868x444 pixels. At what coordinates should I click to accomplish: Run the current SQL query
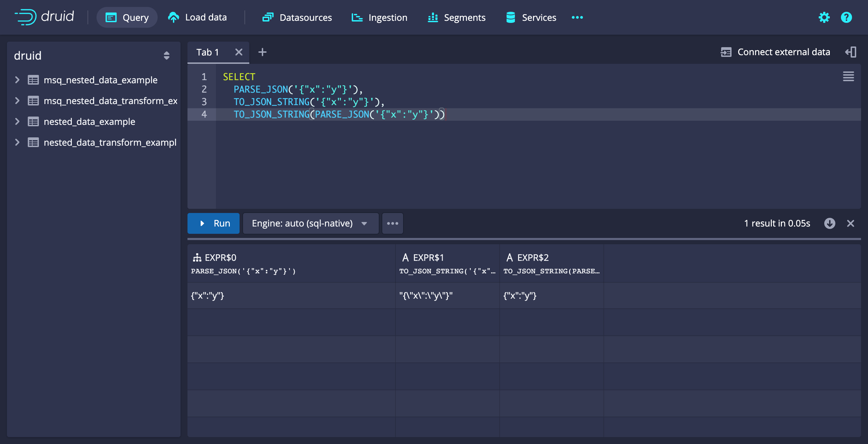213,223
